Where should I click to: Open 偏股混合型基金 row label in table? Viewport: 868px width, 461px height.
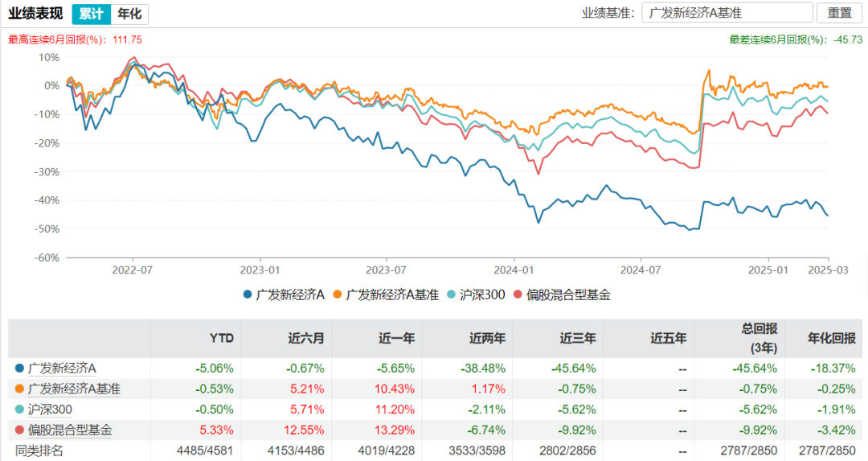[x=69, y=430]
